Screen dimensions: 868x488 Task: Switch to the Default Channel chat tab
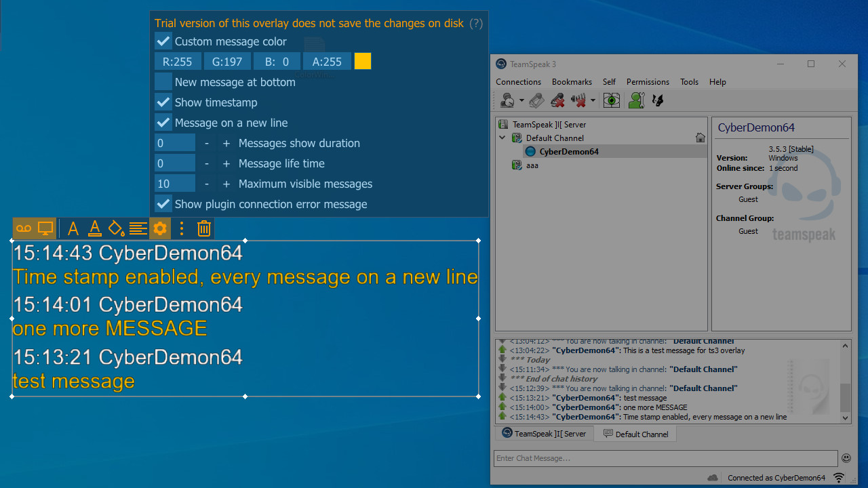pyautogui.click(x=635, y=434)
